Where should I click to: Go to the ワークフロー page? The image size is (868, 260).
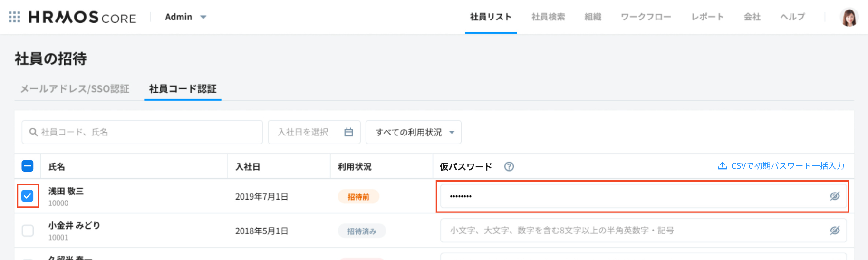point(646,17)
